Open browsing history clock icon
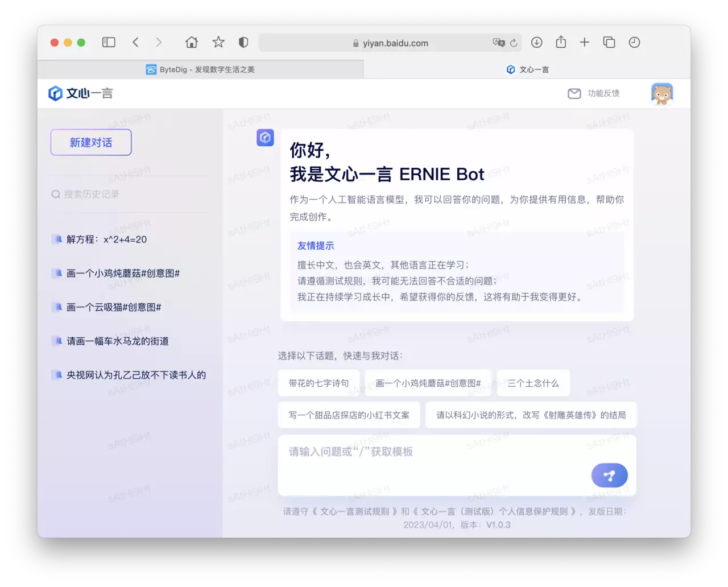This screenshot has width=728, height=587. [635, 43]
